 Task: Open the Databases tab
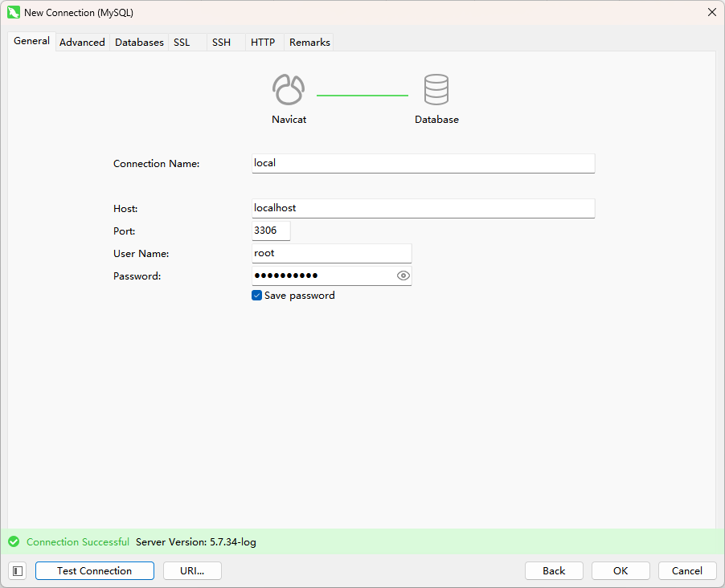coord(139,42)
